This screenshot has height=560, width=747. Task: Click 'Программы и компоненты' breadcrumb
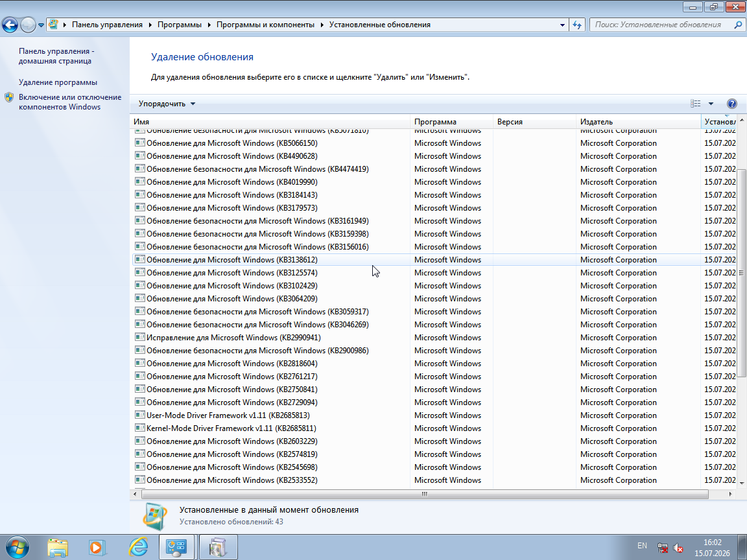[x=265, y=25]
